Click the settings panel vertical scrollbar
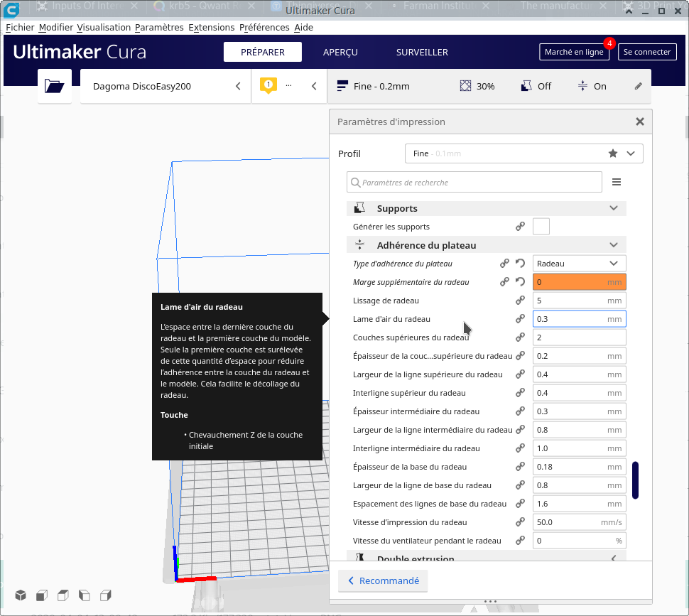 point(635,480)
